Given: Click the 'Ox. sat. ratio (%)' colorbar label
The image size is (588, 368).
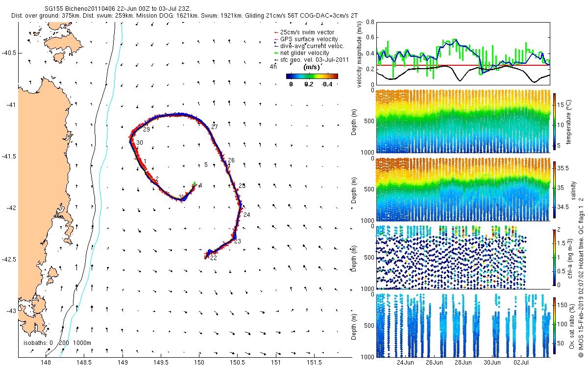Looking at the screenshot, I should (571, 326).
